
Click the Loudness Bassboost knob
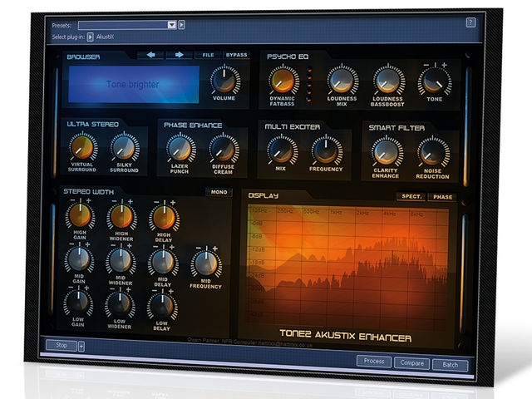(x=388, y=81)
